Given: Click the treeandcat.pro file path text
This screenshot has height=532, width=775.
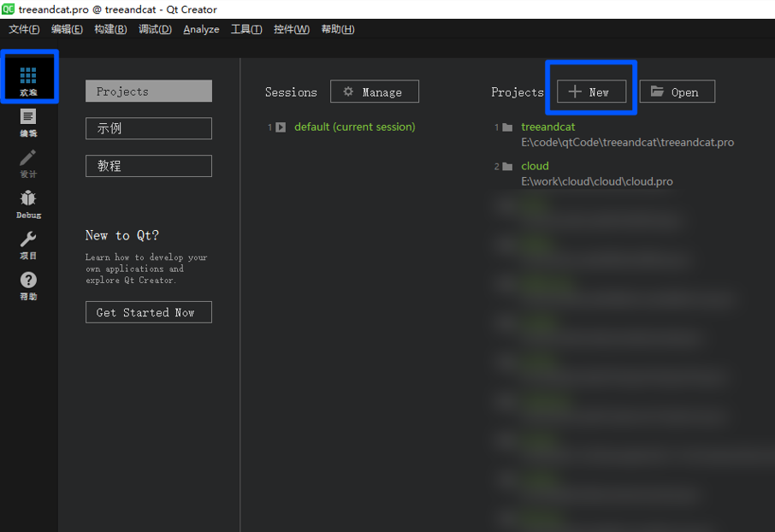Looking at the screenshot, I should [627, 142].
